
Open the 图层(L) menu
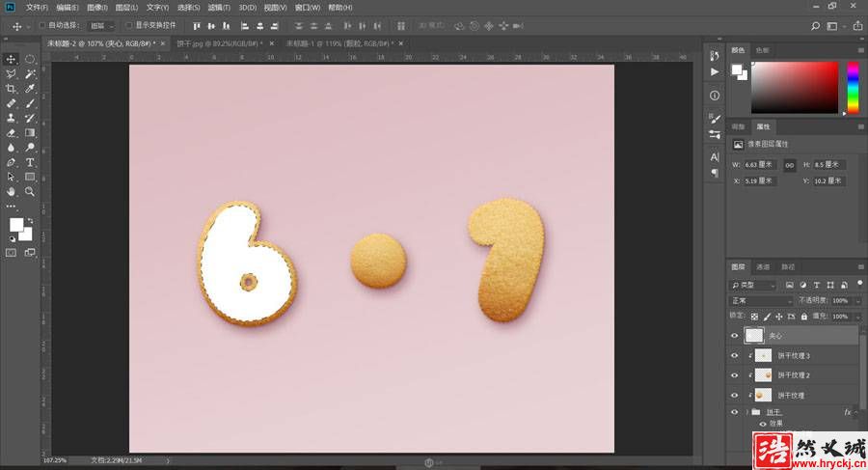pos(126,7)
